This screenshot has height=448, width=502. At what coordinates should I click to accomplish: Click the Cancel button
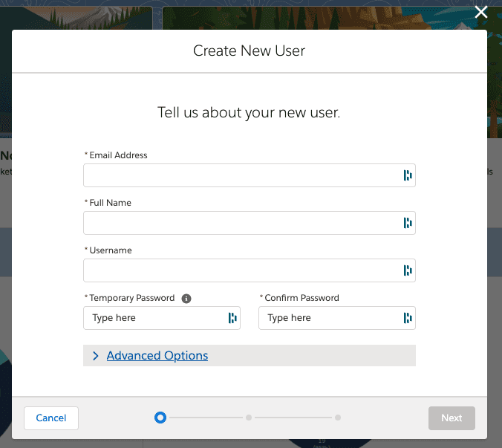[51, 418]
